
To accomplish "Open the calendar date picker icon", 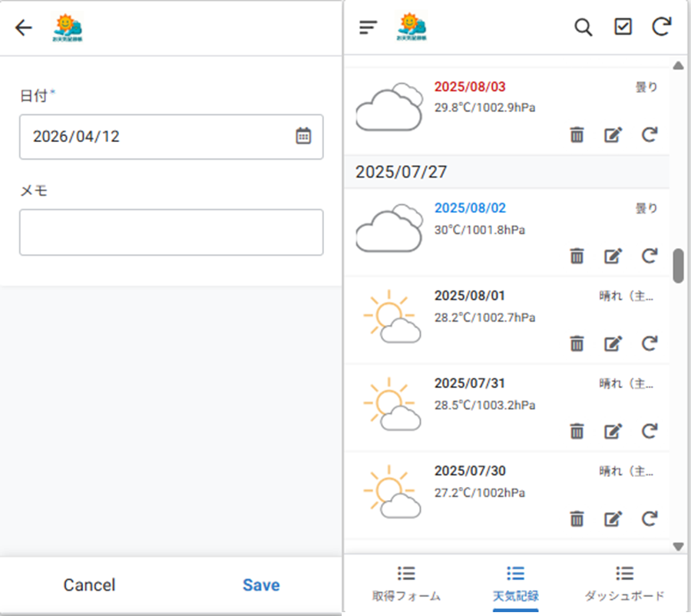I will click(303, 136).
